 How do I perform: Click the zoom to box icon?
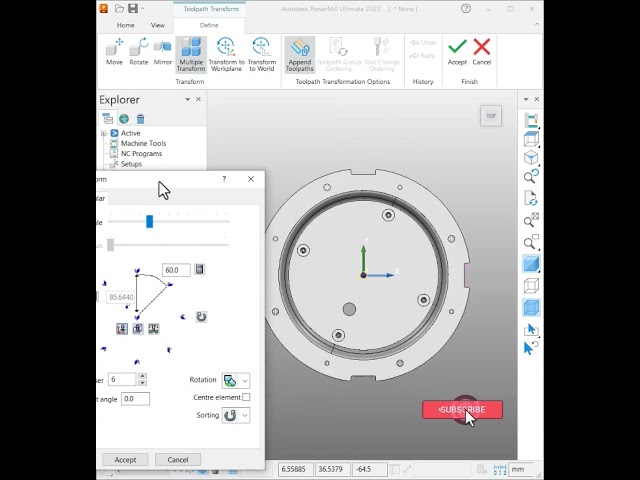pos(531,242)
